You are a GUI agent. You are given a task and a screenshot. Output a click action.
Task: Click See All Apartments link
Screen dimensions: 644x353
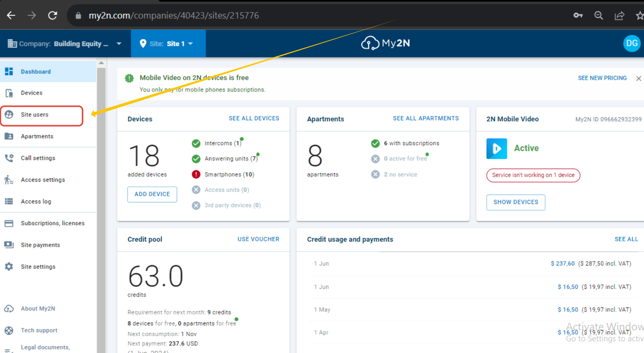(426, 118)
